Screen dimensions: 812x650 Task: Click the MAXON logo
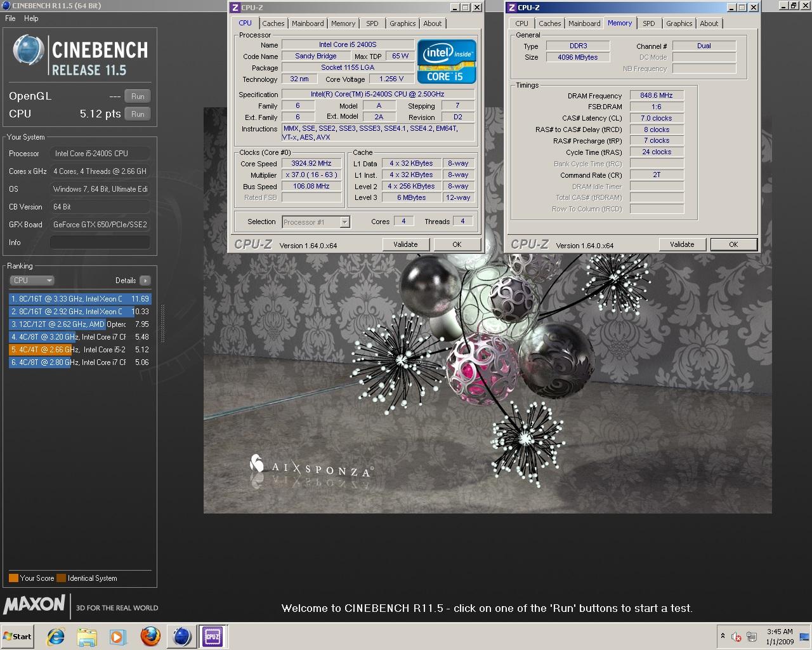tap(34, 604)
